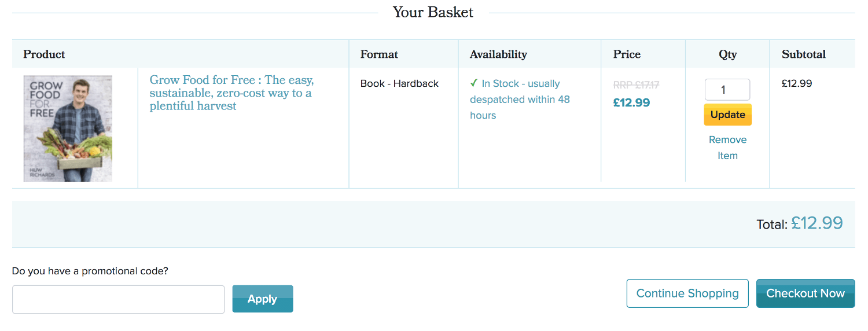Proceed with Checkout Now

[x=806, y=293]
